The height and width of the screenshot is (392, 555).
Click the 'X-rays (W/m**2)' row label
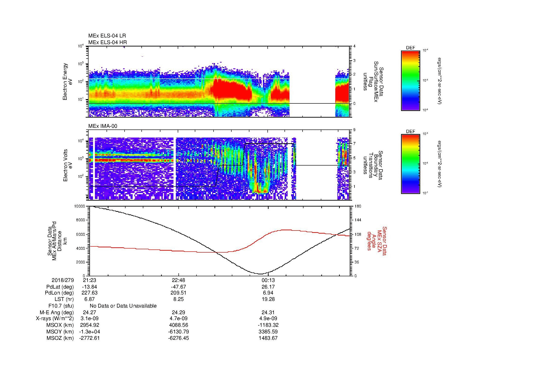[x=55, y=318]
